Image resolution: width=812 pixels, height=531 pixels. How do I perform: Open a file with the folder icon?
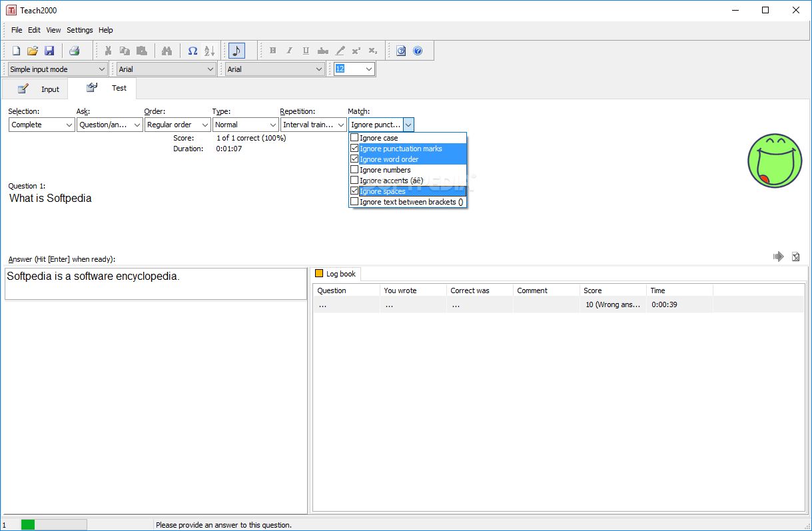coord(33,51)
